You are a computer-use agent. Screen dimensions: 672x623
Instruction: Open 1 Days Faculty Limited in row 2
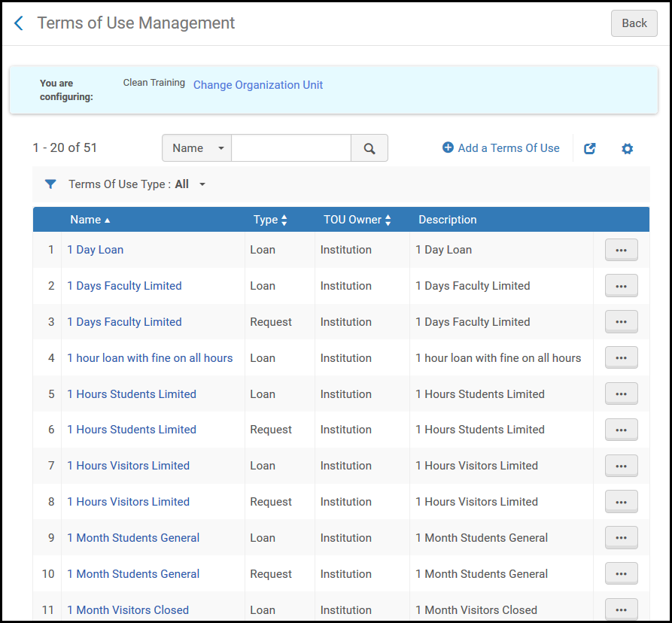[x=124, y=286]
